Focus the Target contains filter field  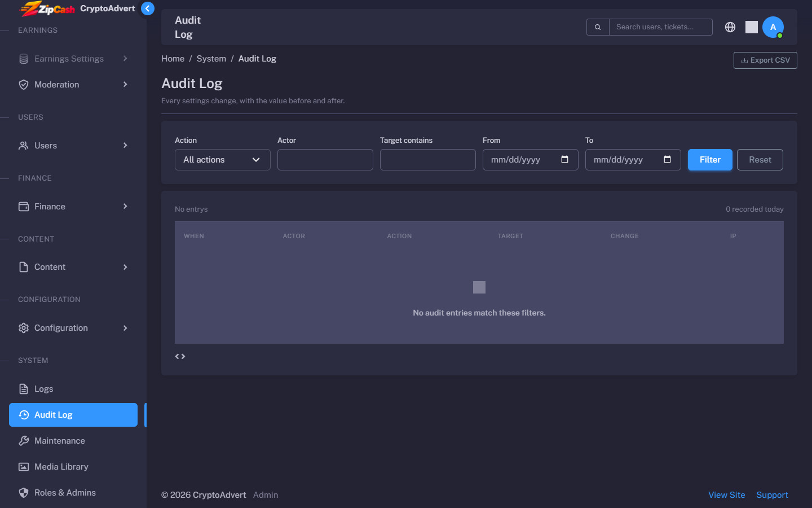[428, 160]
